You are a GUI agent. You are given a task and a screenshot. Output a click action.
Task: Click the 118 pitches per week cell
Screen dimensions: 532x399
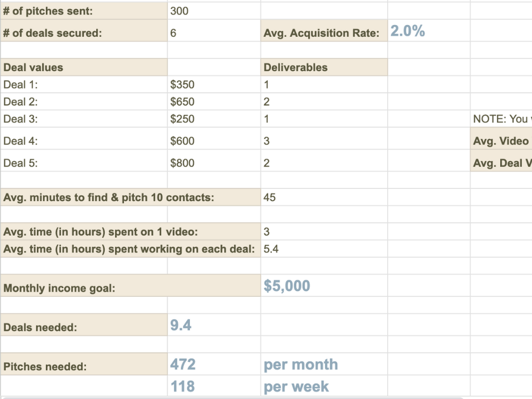tap(214, 386)
